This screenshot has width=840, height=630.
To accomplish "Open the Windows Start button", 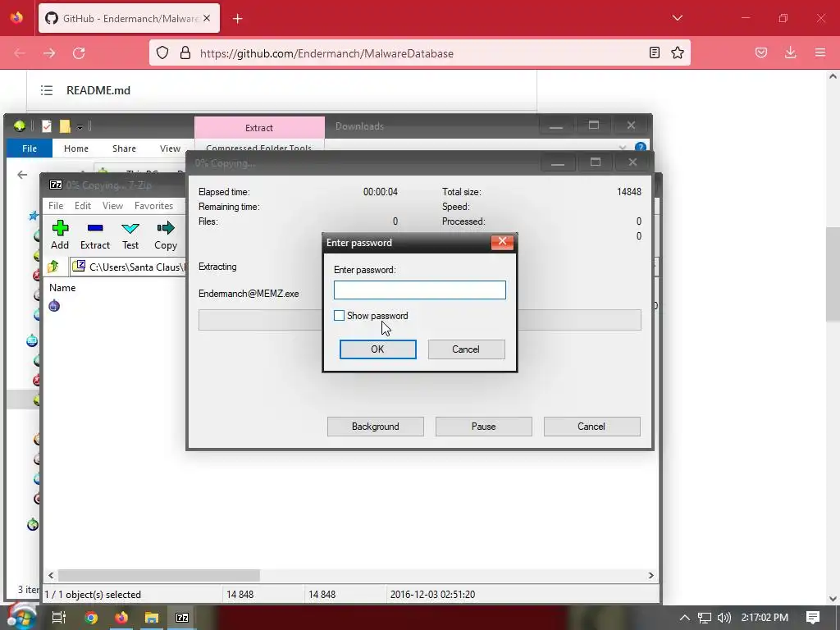I will 22,617.
